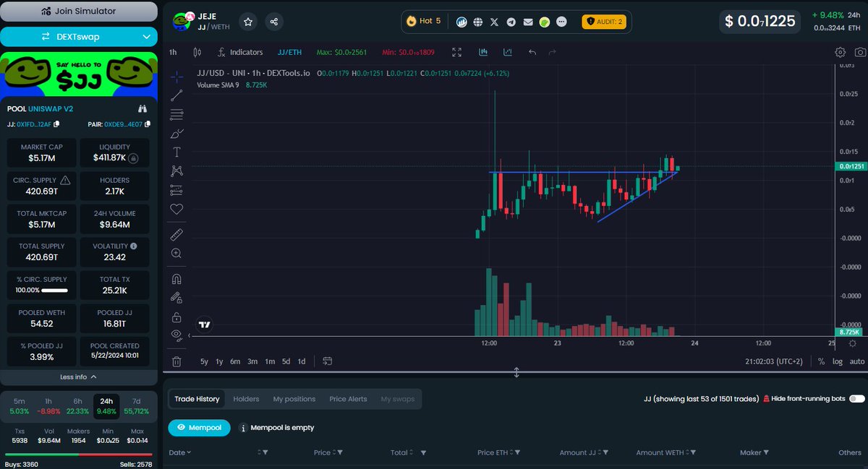Select the trend line drawing tool
Screen dimensions: 868x469
click(176, 95)
